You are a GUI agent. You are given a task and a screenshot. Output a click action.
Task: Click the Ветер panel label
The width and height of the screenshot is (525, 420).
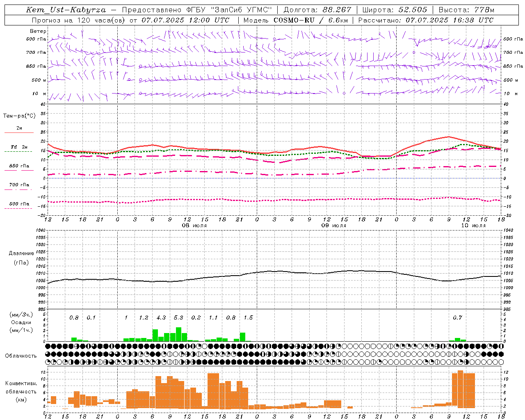[38, 31]
